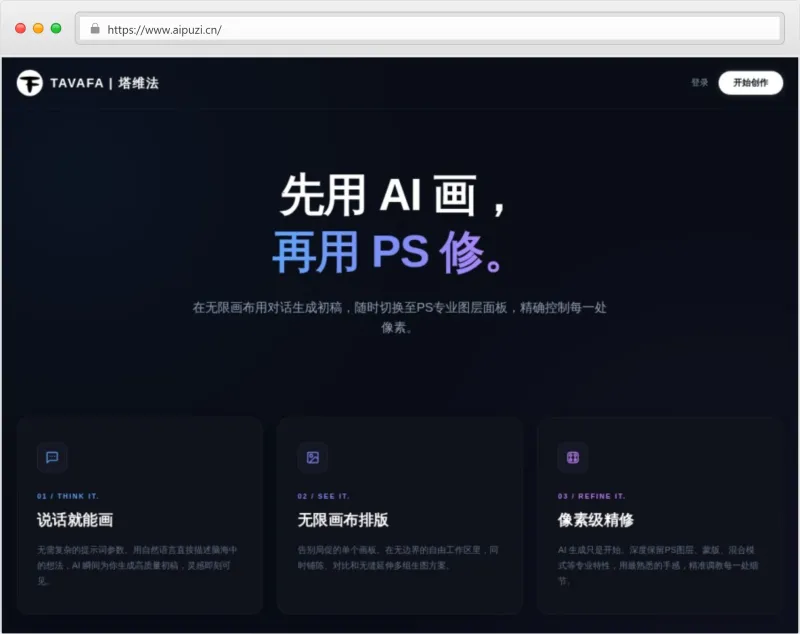Click the 登录 login link
Screen dimensions: 800x634
[699, 83]
